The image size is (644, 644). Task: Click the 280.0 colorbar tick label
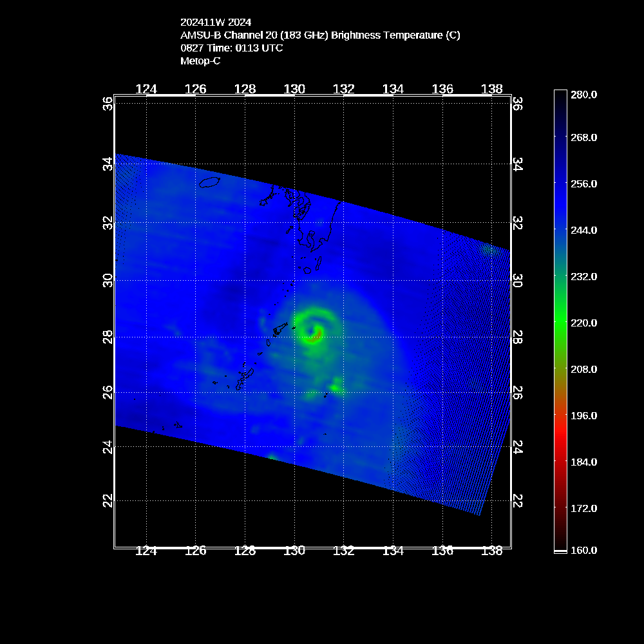point(583,95)
